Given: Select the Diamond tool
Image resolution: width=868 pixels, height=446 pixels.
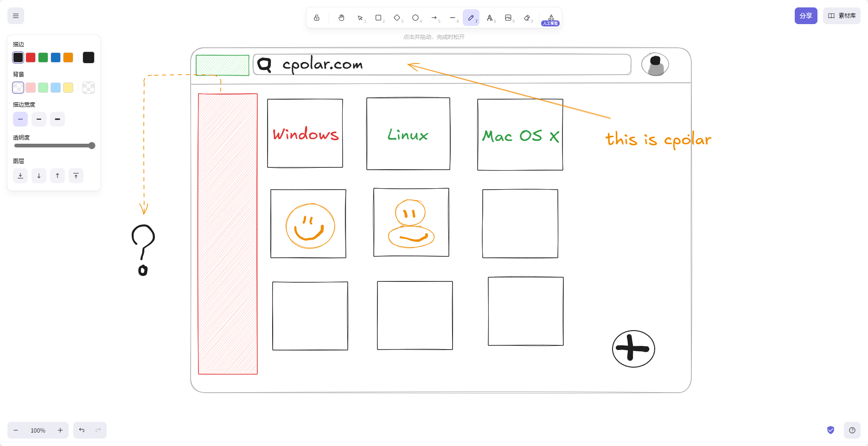Looking at the screenshot, I should [x=397, y=18].
